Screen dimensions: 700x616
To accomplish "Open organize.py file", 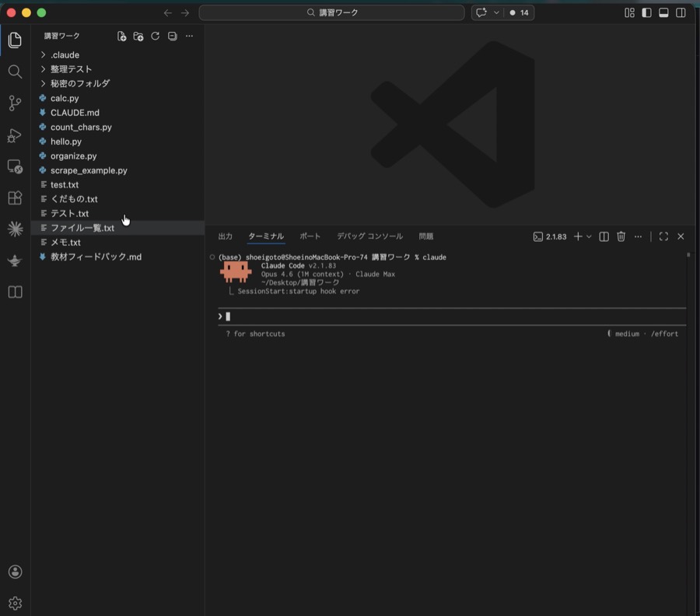I will coord(117,156).
